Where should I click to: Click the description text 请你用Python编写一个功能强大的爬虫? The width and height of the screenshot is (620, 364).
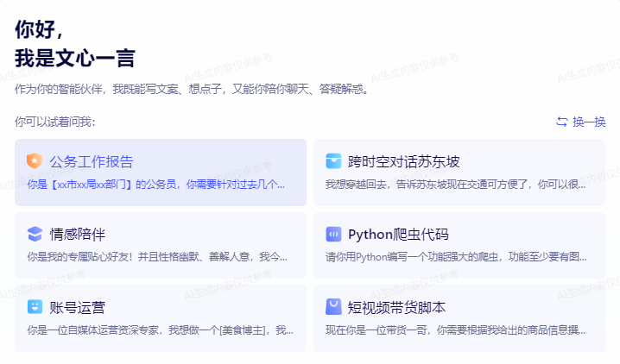[x=456, y=256]
